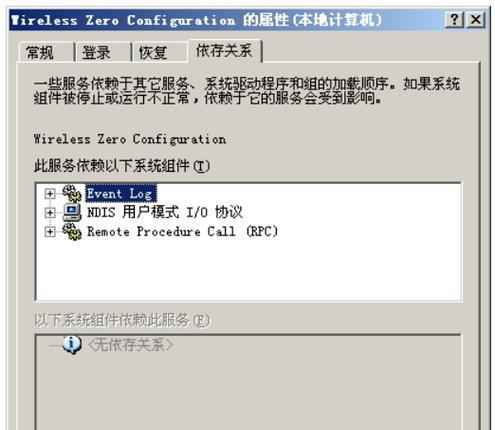Viewport: 495px width, 430px height.
Task: Click the Event Log gear icon
Action: [72, 193]
